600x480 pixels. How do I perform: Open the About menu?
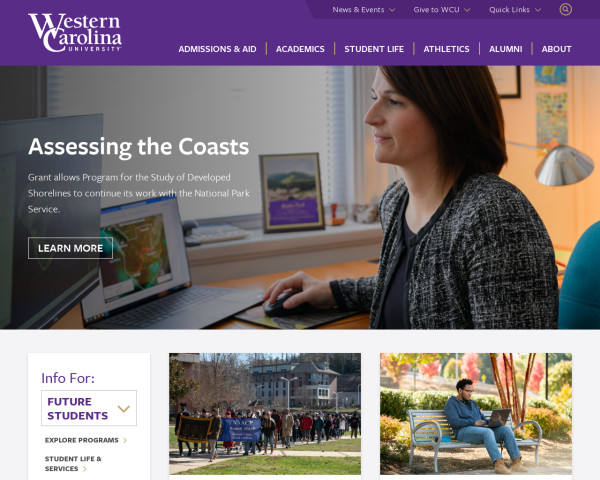click(556, 49)
